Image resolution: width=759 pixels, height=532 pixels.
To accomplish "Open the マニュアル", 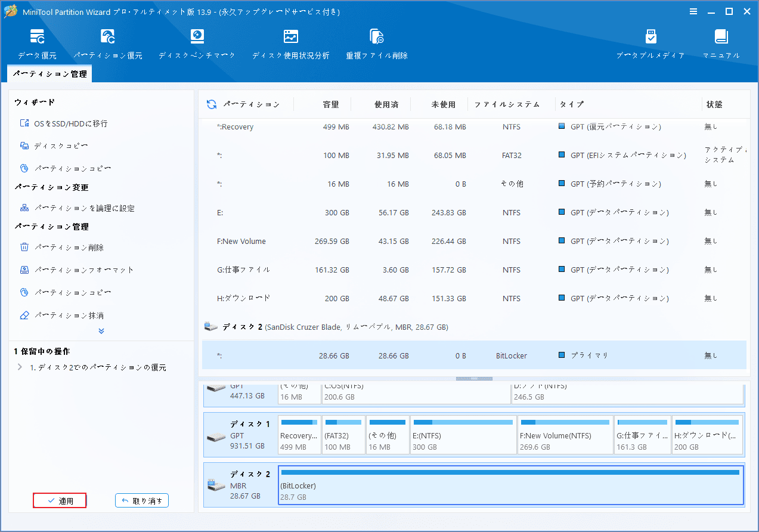I will [x=721, y=44].
